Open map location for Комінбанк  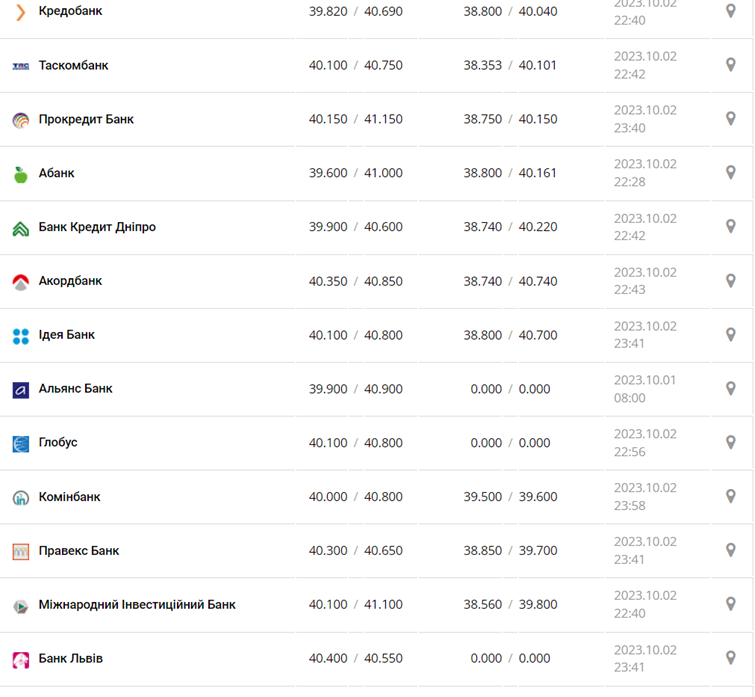[731, 496]
